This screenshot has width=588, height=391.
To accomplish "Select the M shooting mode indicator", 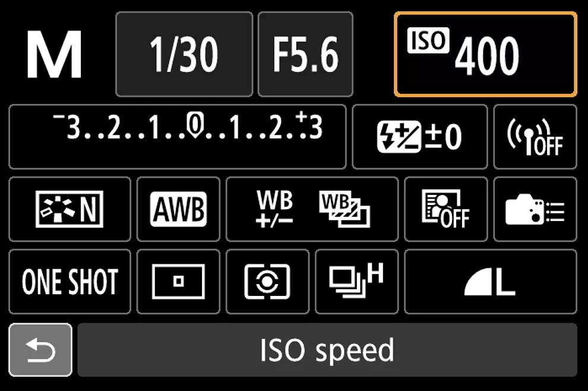I will 55,55.
